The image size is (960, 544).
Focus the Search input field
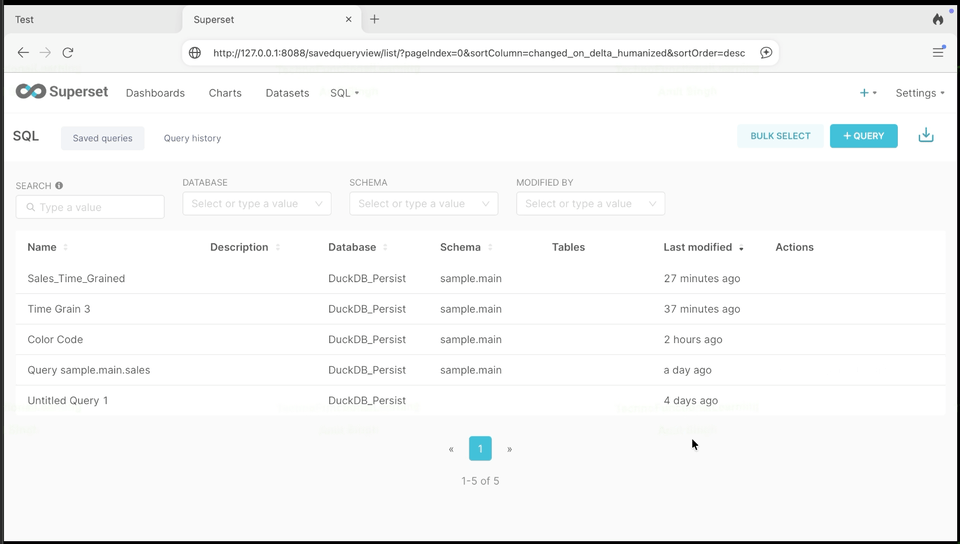[90, 207]
